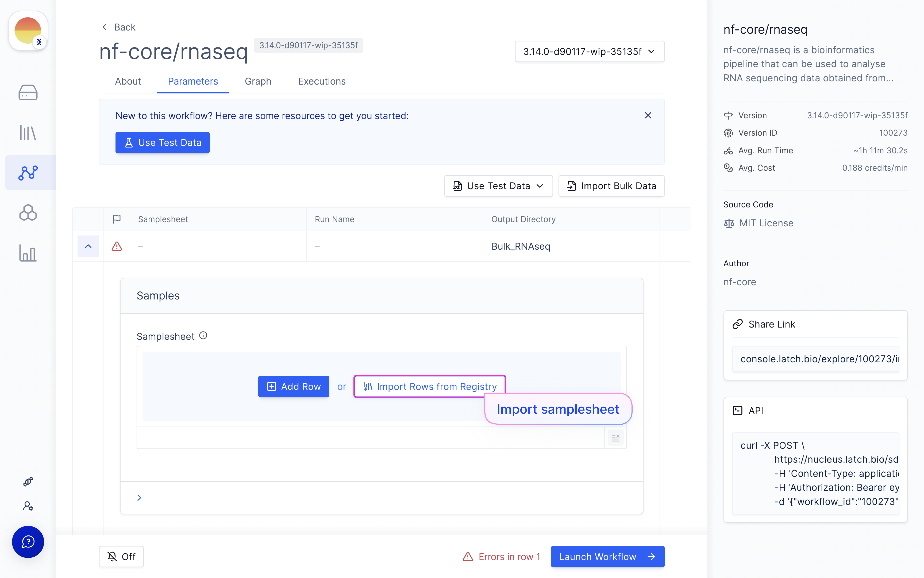924x578 pixels.
Task: Click the clear rows icon under samplesheet
Action: click(x=615, y=438)
